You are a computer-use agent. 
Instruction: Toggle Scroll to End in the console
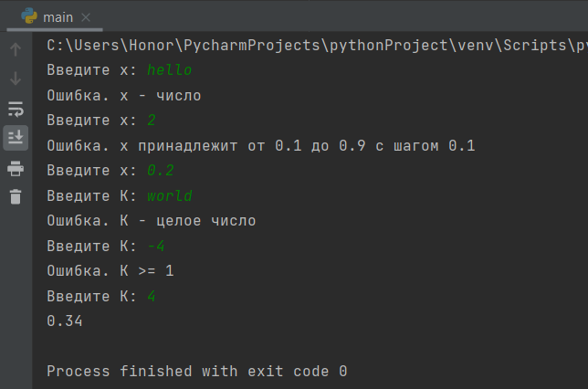tap(16, 138)
